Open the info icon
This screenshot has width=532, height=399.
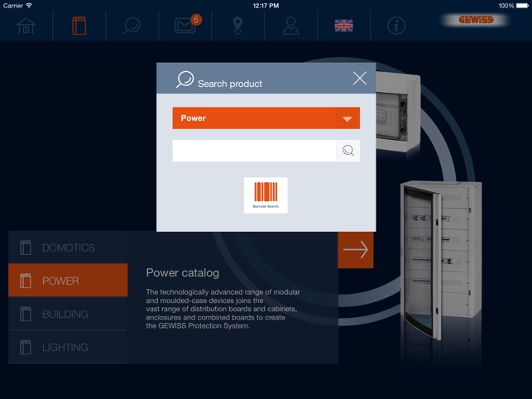(x=396, y=26)
